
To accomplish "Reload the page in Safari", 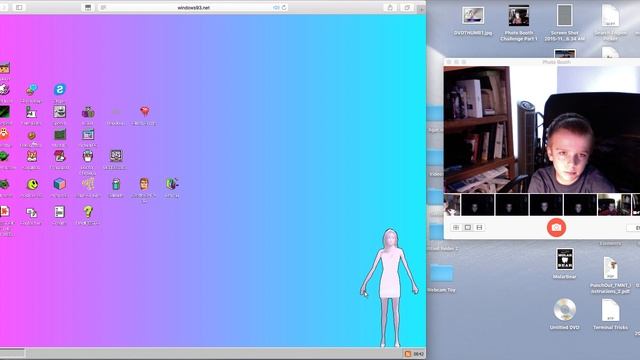I will [x=284, y=7].
